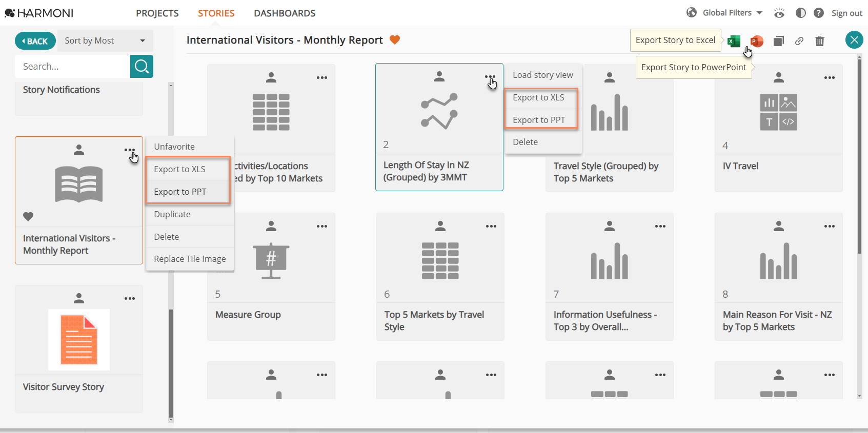
Task: Choose Load story view menu item
Action: [543, 75]
